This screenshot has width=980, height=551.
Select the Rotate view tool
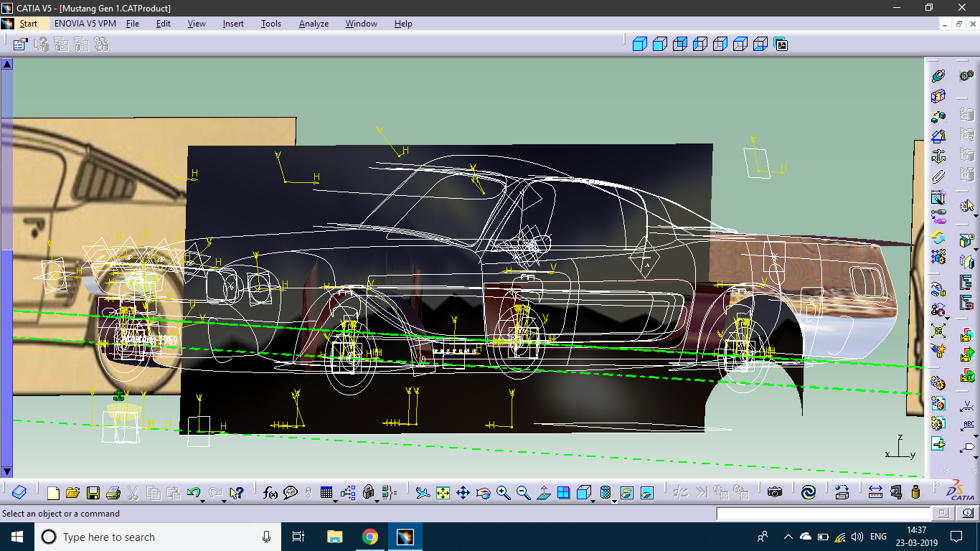coord(483,493)
